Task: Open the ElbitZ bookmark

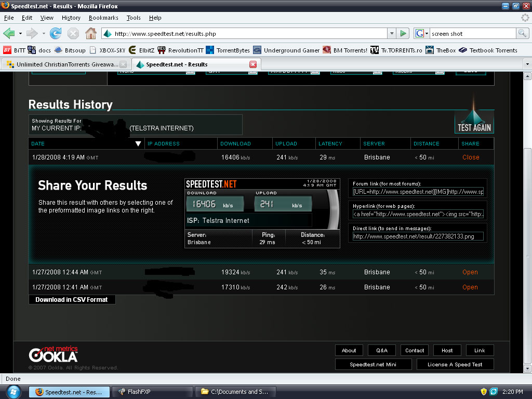Action: [x=142, y=50]
